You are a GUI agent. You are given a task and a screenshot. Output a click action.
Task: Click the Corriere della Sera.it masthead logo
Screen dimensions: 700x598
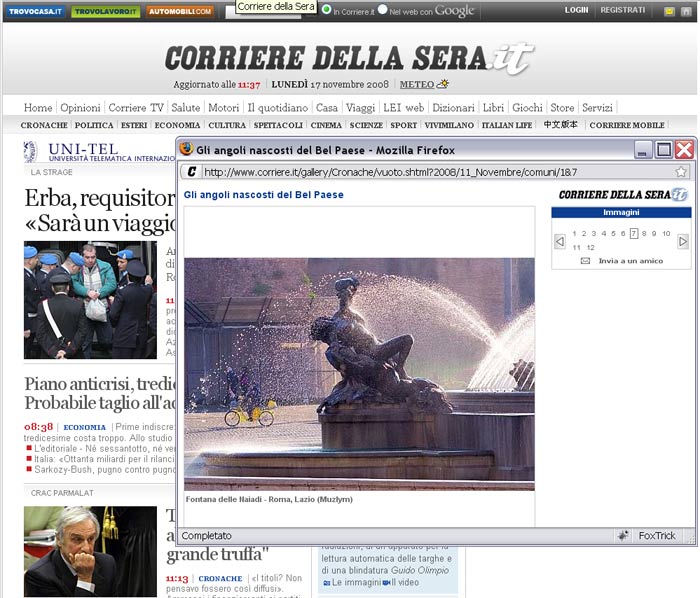point(349,58)
